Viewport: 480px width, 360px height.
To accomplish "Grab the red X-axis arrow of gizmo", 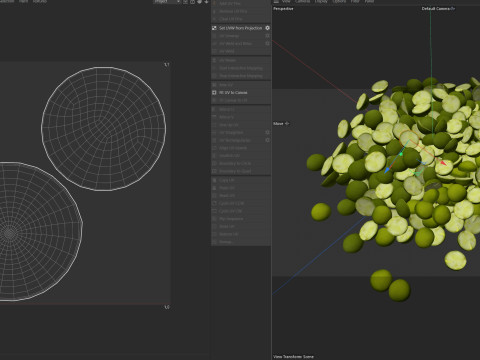I will coord(442,163).
